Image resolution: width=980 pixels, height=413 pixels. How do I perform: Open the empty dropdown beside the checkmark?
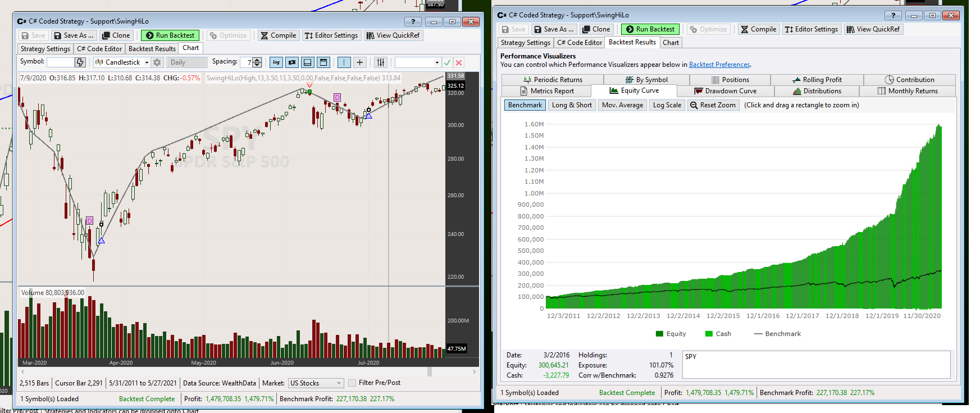click(x=418, y=62)
